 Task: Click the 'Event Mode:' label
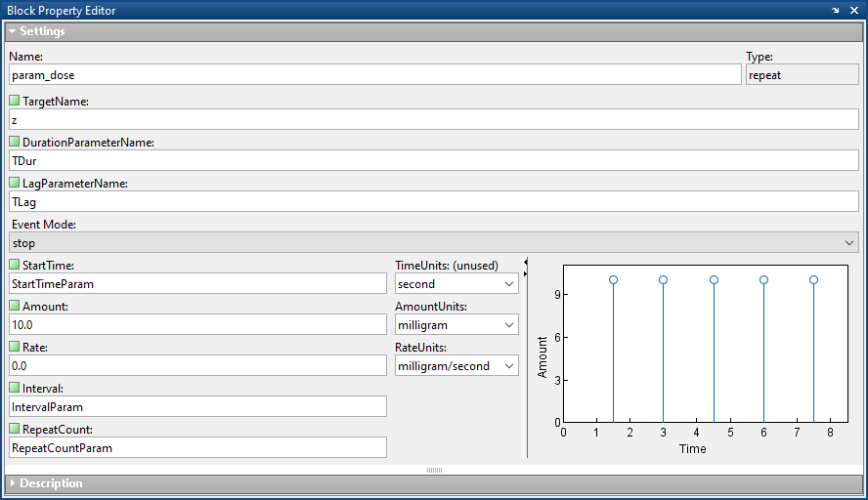(x=44, y=225)
